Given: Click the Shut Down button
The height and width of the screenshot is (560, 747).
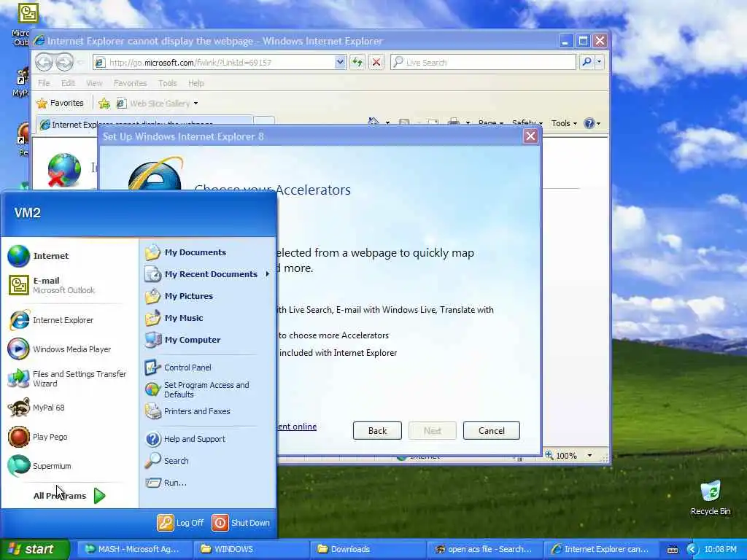Looking at the screenshot, I should click(241, 523).
